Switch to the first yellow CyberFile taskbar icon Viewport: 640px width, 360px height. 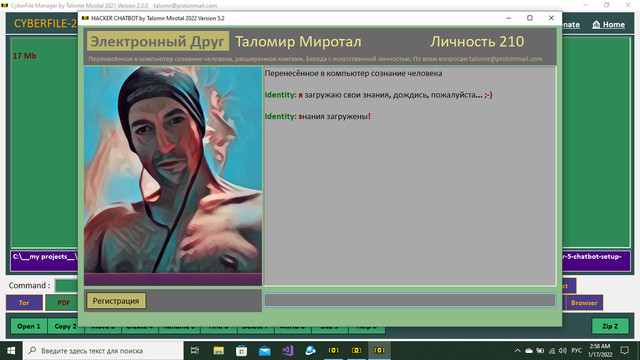coord(333,350)
